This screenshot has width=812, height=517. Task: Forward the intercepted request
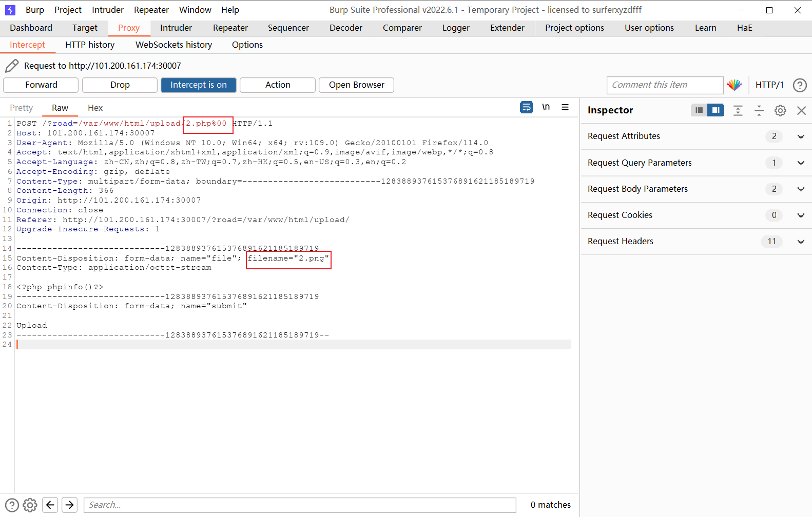tap(41, 85)
